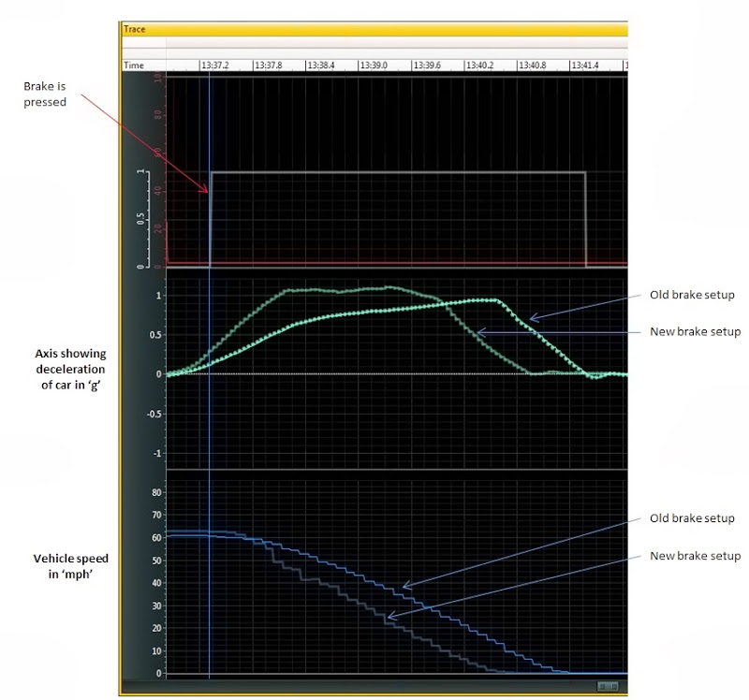Click the horizontal scrollbar thumb at the bottom
This screenshot has height=700, width=749.
click(609, 686)
